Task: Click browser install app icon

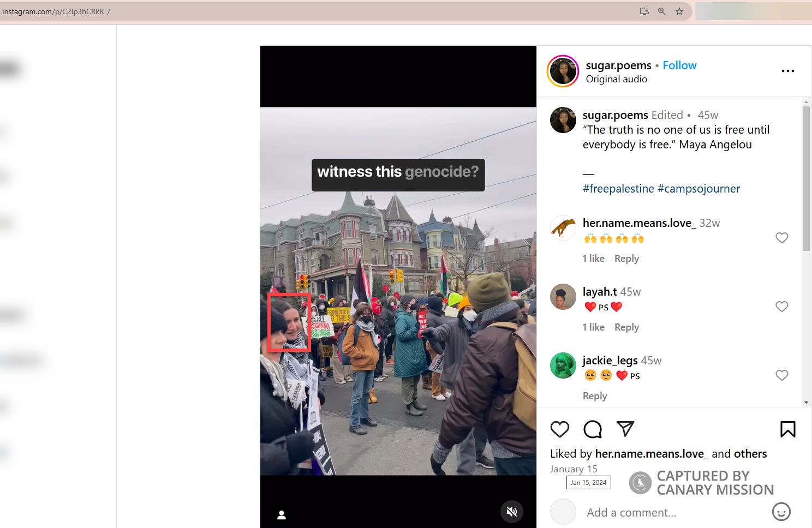Action: coord(644,11)
